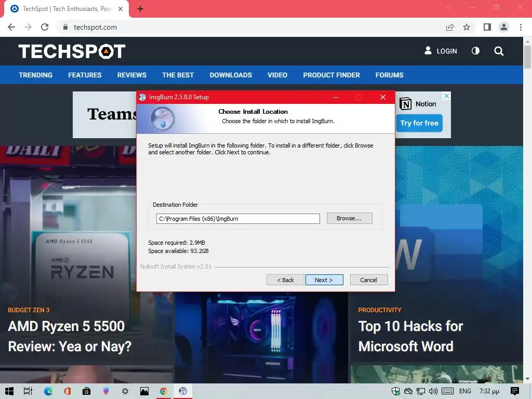Open Windows Start menu
532x399 pixels.
click(x=9, y=391)
